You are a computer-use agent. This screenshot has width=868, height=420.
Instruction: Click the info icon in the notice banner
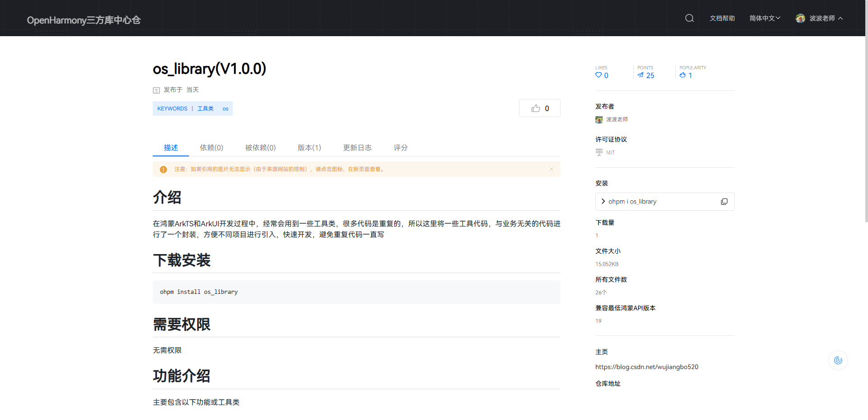pyautogui.click(x=163, y=169)
